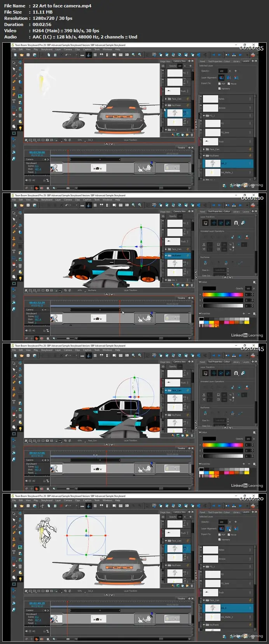Toggle Movie export checkbox in 00:02:20 frame

229,534
